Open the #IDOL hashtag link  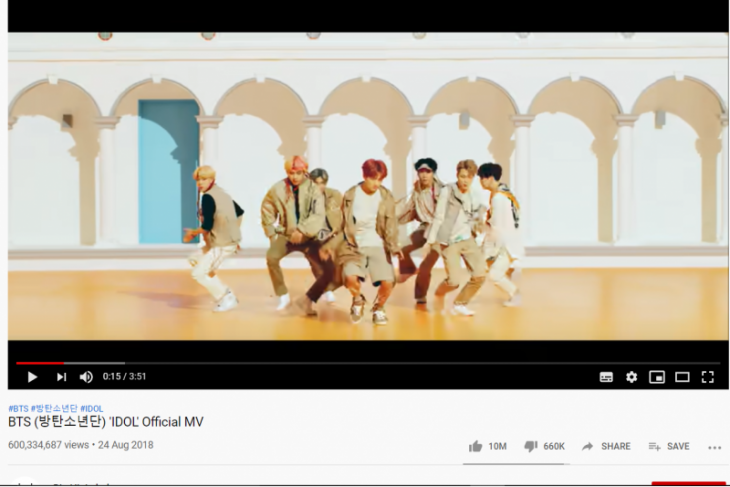[x=92, y=409]
